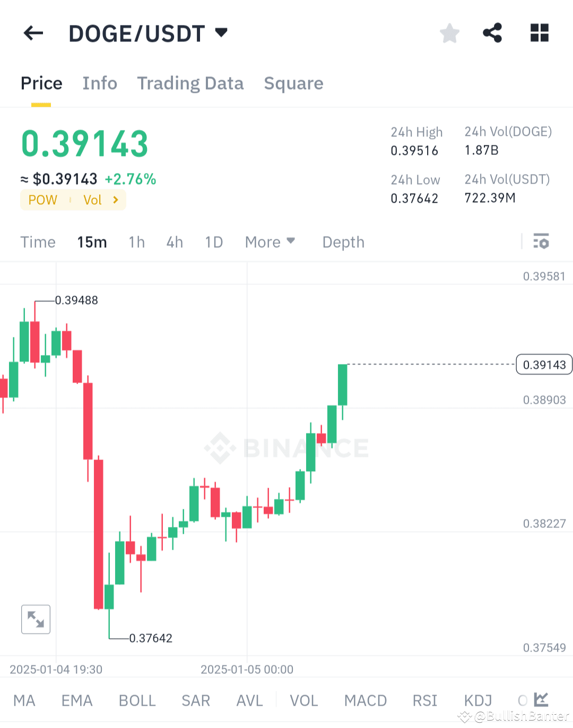Switch to the Trading Data tab
573x728 pixels.
(x=190, y=83)
